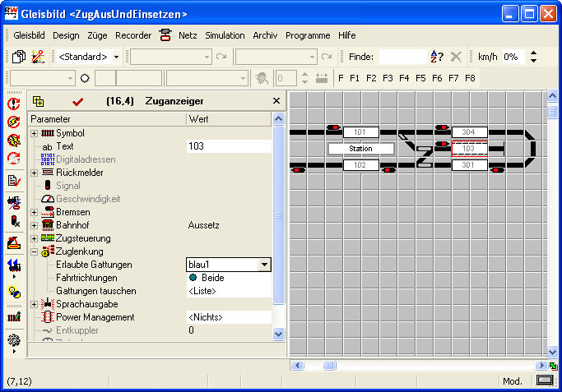Click the red checkmark to apply parameters
Screen dimensions: 562x392
click(x=77, y=102)
